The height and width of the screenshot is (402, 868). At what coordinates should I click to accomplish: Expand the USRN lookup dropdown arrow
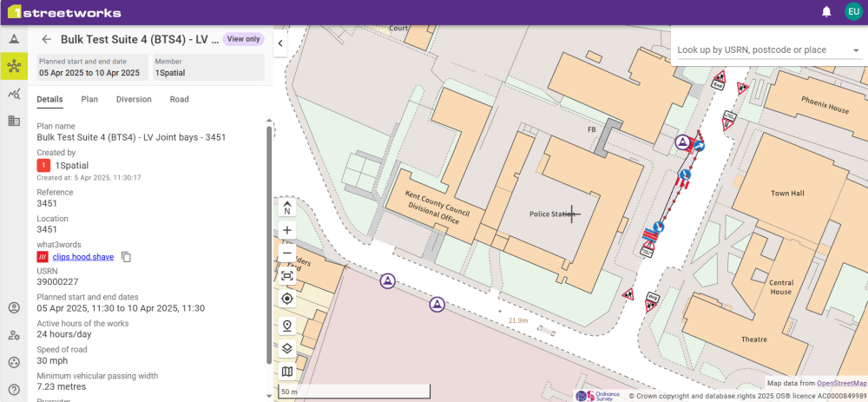856,50
